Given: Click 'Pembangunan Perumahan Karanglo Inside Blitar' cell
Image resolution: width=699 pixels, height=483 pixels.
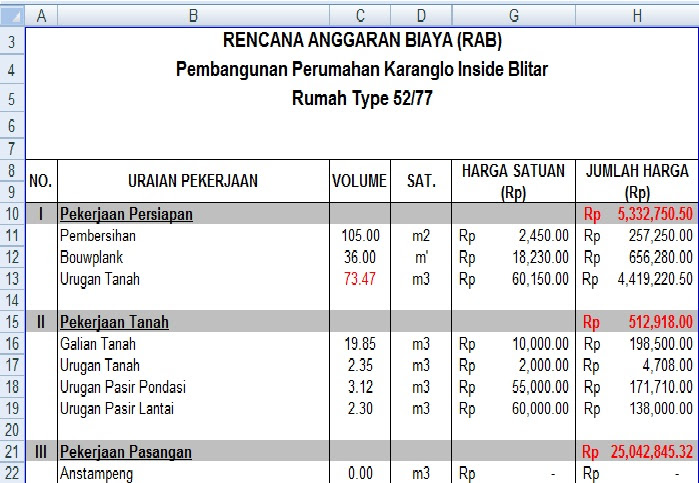Looking at the screenshot, I should (362, 70).
